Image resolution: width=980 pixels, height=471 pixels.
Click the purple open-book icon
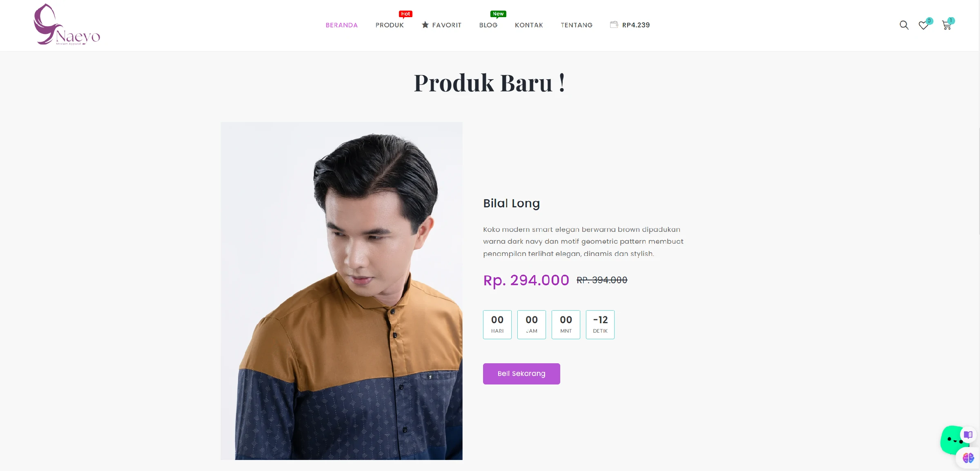(968, 434)
